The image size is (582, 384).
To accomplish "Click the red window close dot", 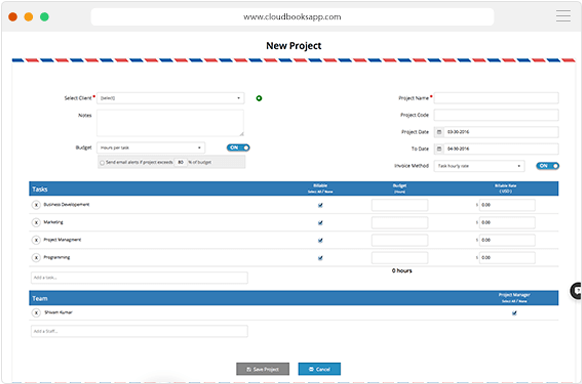I will (x=13, y=17).
